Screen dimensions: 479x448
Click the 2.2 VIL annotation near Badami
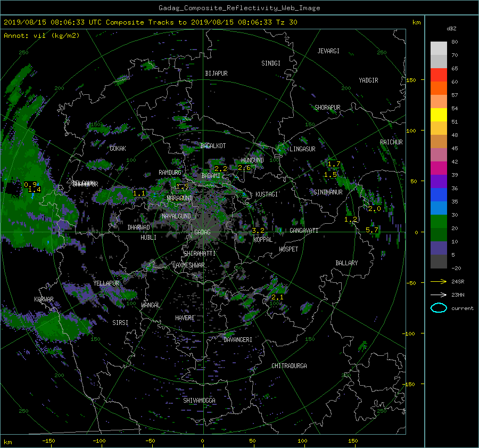[220, 169]
